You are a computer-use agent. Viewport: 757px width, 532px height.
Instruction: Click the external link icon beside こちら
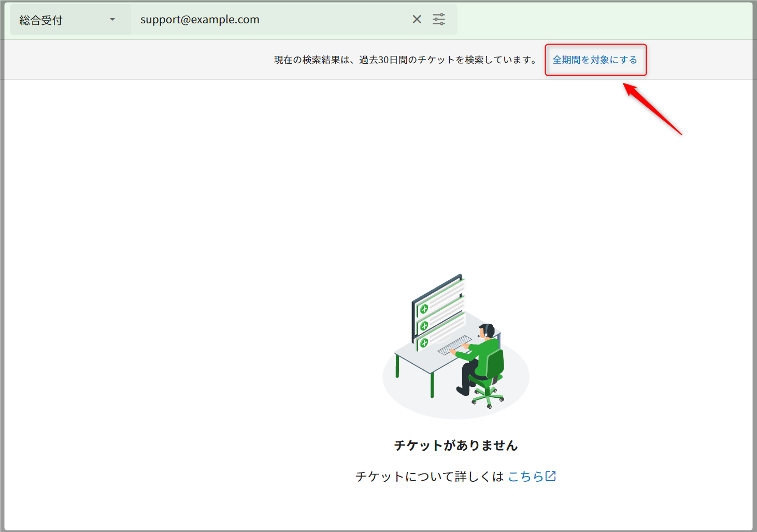click(x=551, y=476)
